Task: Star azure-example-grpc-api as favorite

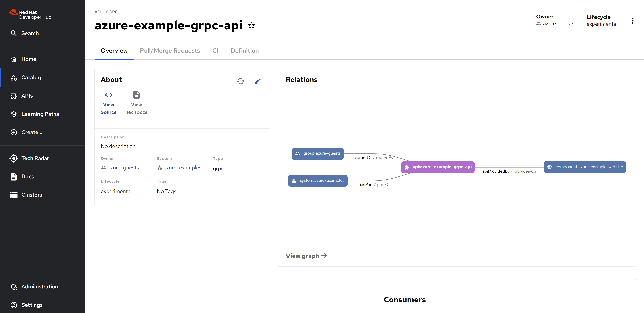Action: (252, 25)
